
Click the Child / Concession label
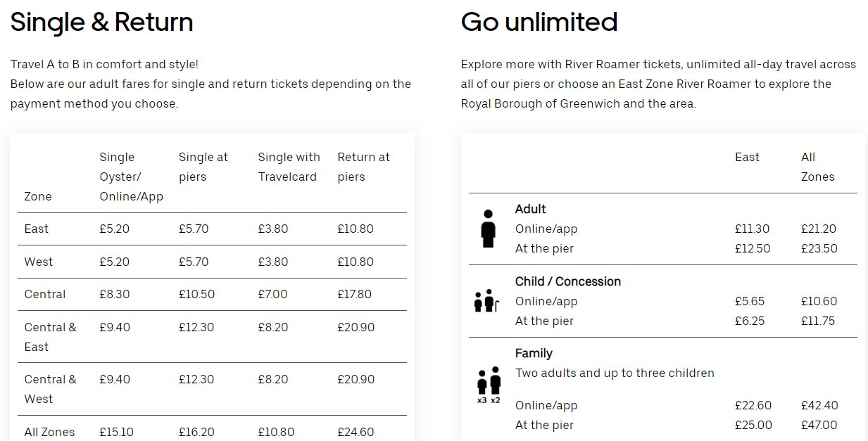coord(568,281)
